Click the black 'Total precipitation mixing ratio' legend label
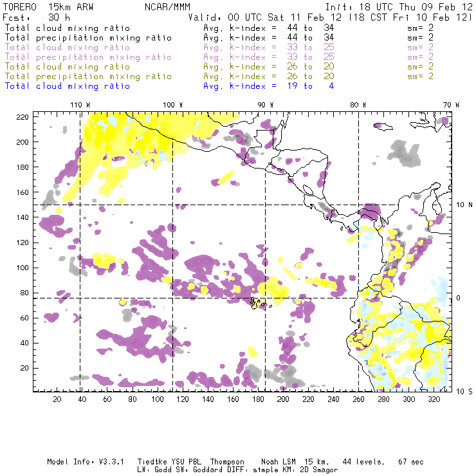This screenshot has height=476, width=476. pyautogui.click(x=88, y=38)
